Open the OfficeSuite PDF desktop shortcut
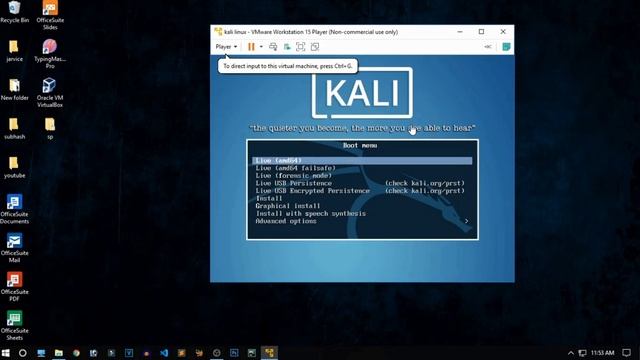 [14, 287]
